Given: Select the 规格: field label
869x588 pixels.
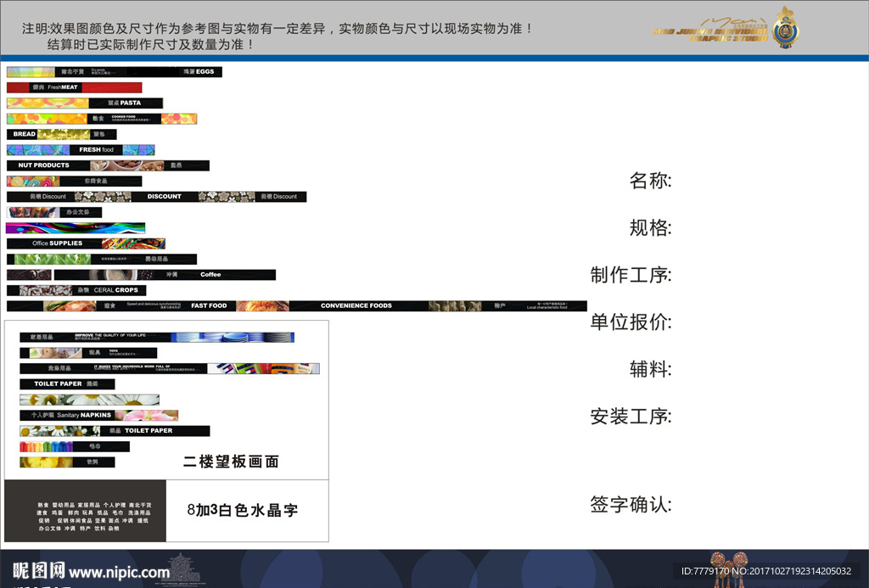Looking at the screenshot, I should point(651,227).
